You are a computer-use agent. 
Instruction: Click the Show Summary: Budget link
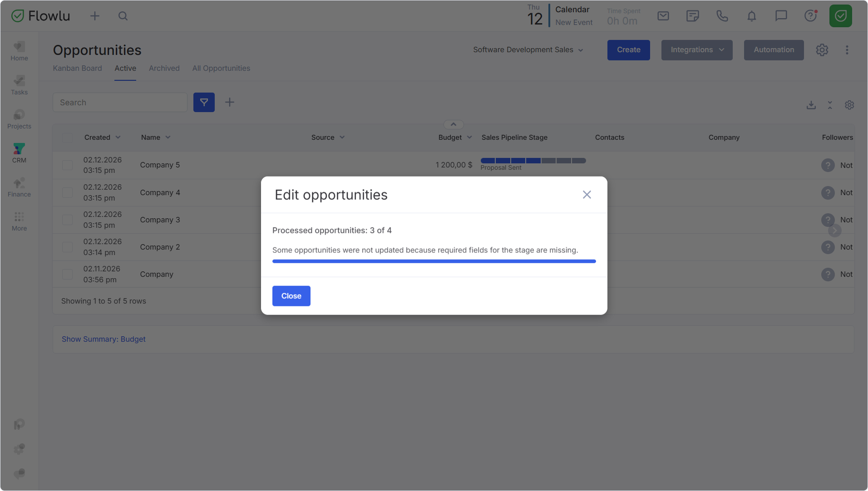point(104,339)
